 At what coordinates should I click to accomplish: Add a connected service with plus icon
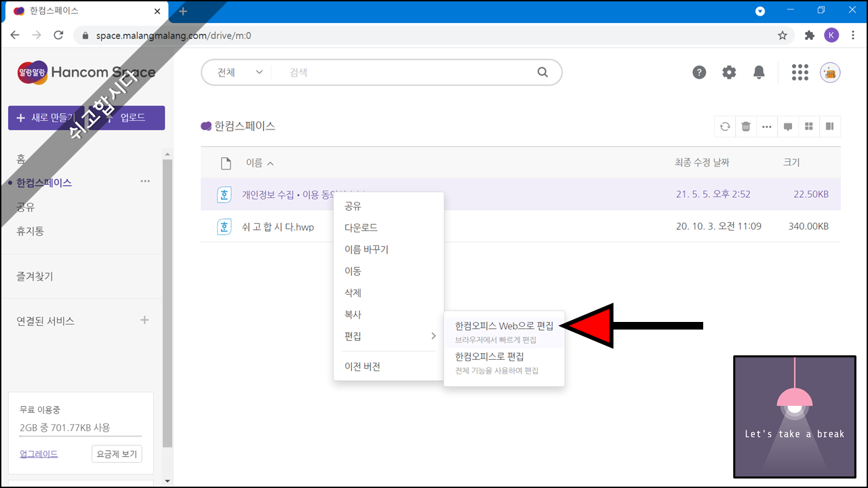coord(144,320)
